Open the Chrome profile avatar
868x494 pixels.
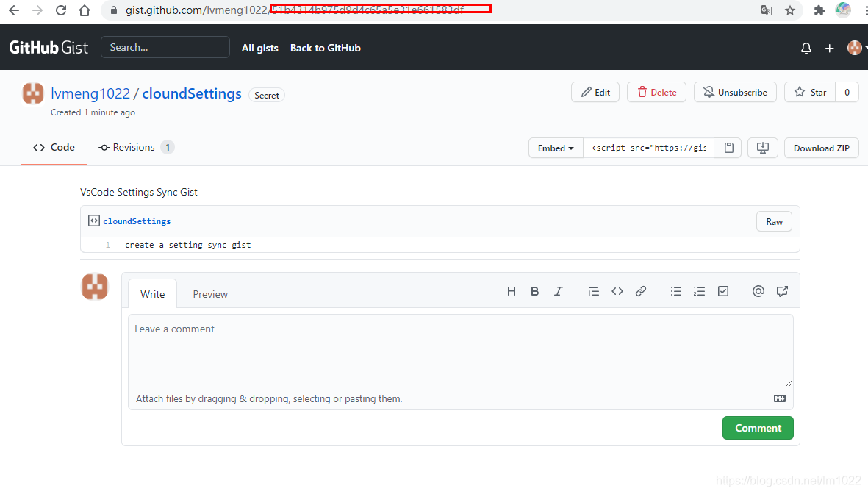(x=842, y=10)
